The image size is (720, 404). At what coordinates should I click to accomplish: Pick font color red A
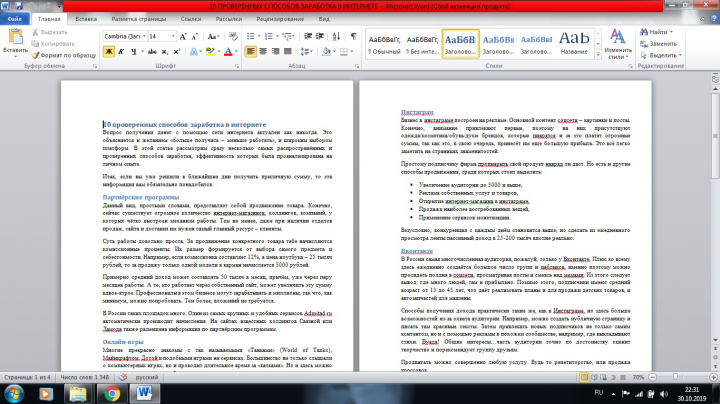(228, 51)
